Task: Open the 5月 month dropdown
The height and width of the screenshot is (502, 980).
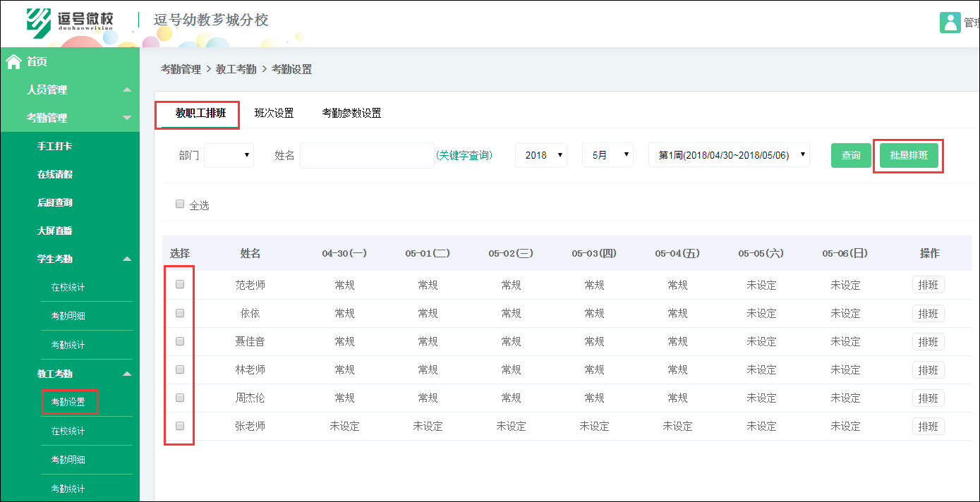Action: [x=607, y=155]
